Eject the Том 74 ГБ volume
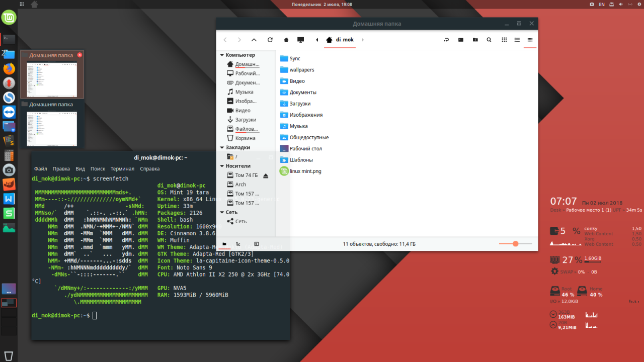Screen dimensions: 644x362 [266, 175]
